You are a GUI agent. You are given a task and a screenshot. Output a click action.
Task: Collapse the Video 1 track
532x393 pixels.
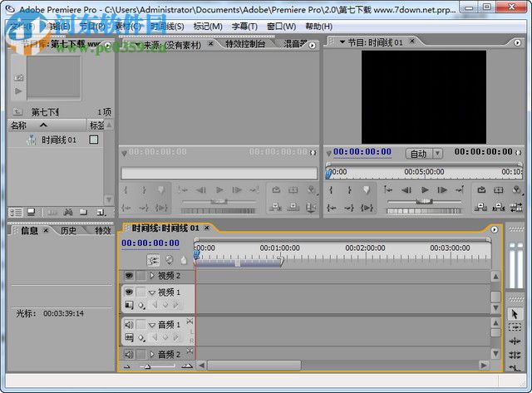152,292
